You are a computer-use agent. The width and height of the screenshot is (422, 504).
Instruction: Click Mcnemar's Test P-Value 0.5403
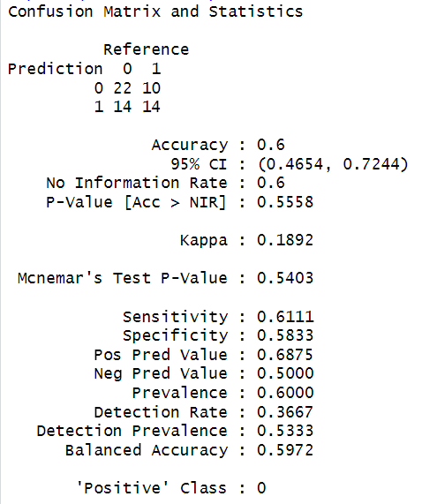[x=285, y=278]
